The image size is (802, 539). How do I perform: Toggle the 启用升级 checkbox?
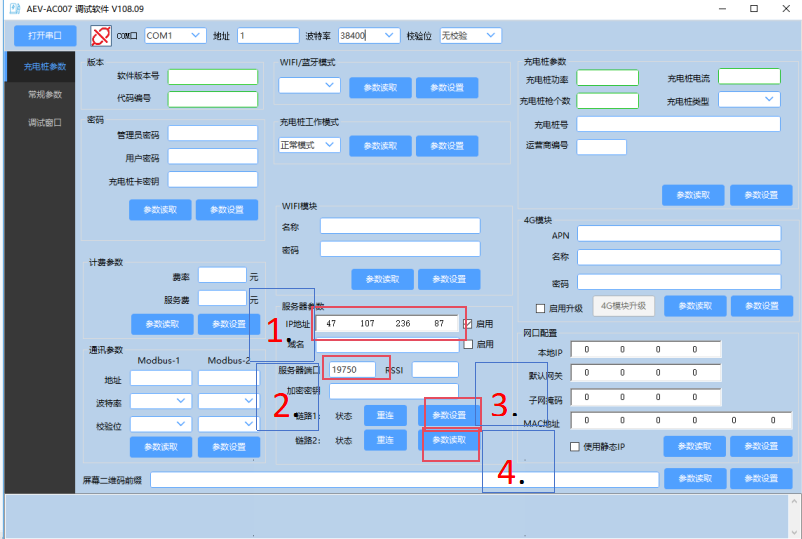[541, 307]
